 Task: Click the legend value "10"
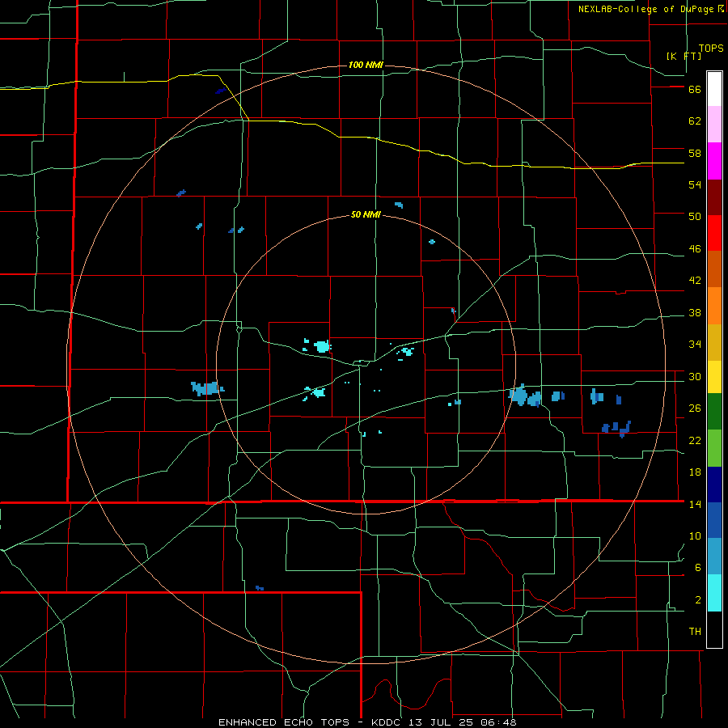(x=695, y=535)
